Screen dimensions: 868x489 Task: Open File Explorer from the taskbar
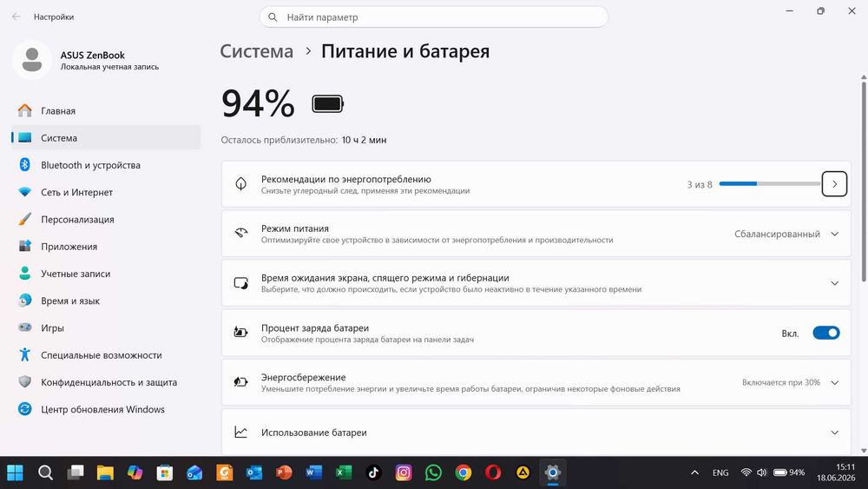click(x=105, y=472)
